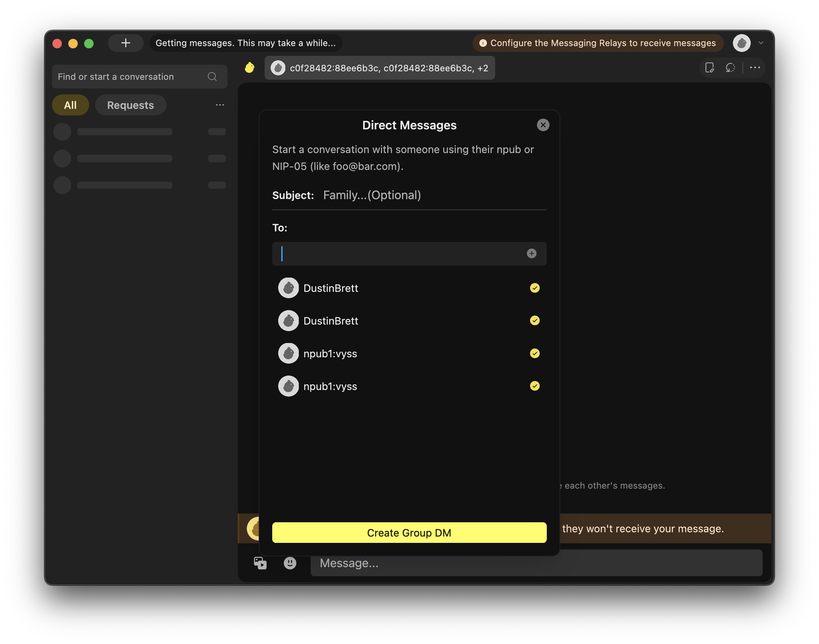Expand the account dropdown chevron
Screen dimensions: 819x644
click(x=761, y=43)
